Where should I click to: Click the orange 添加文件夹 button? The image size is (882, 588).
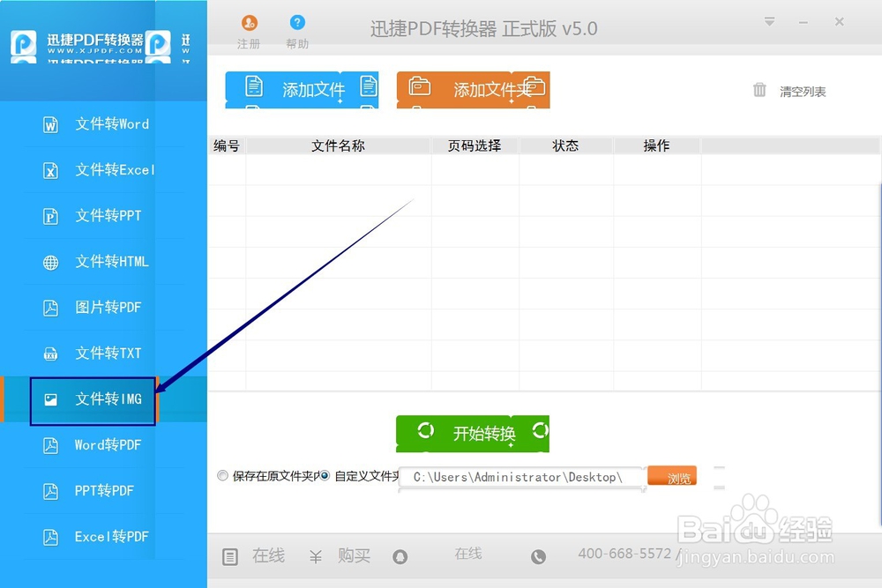[473, 89]
